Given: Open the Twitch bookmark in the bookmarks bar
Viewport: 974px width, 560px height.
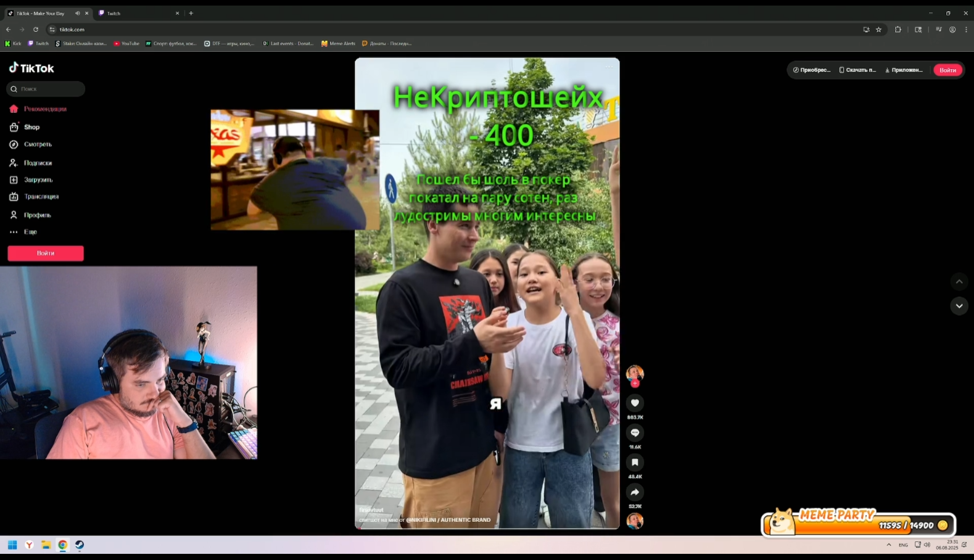Looking at the screenshot, I should coord(38,44).
